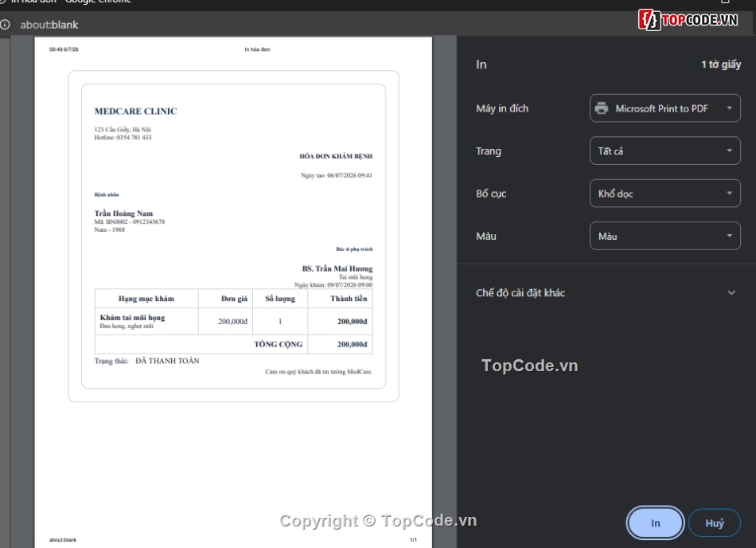Click the arrow on the Tất cả dropdown
Image resolution: width=756 pixels, height=548 pixels.
[x=730, y=151]
